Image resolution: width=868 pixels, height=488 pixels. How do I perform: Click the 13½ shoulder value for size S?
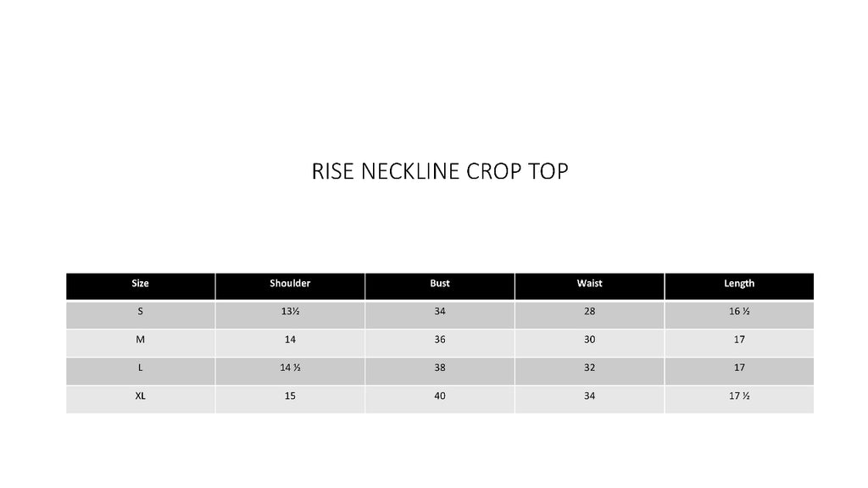(290, 312)
